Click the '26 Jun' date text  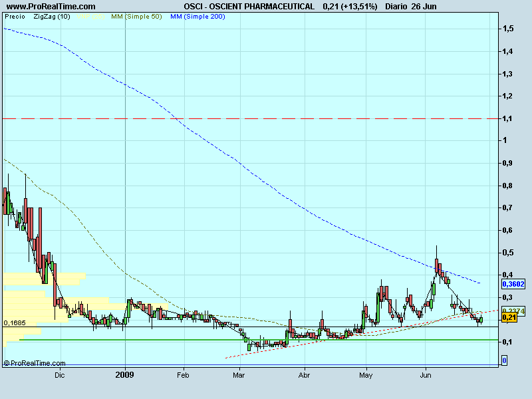coord(424,7)
